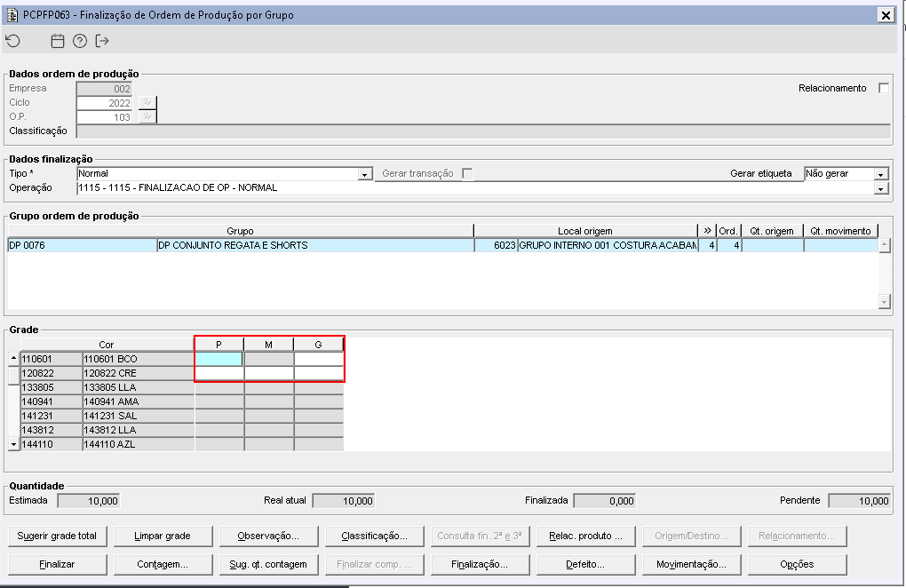Image resolution: width=906 pixels, height=588 pixels.
Task: Click the Local origem column header
Action: (585, 231)
